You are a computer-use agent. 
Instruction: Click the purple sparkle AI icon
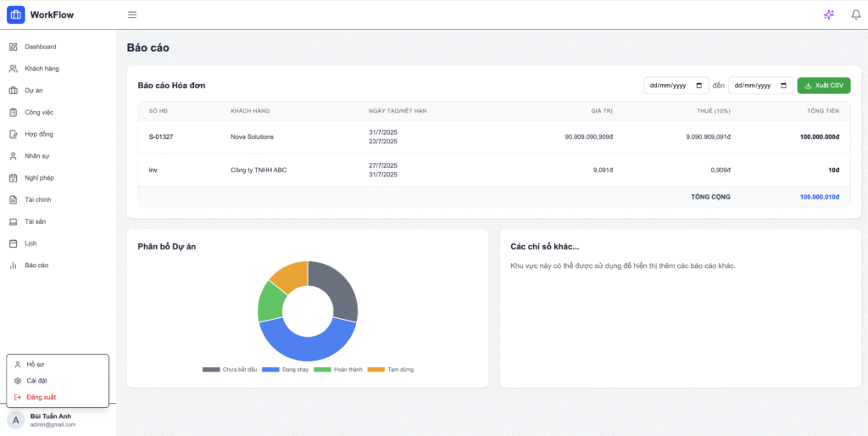pos(829,14)
